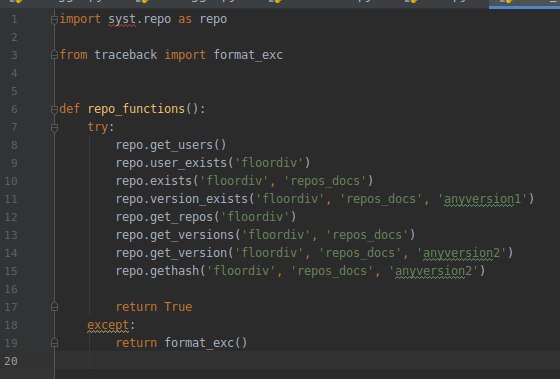Screen dimensions: 560x379
Task: Click line number 18 in the gutter
Action: 11,325
